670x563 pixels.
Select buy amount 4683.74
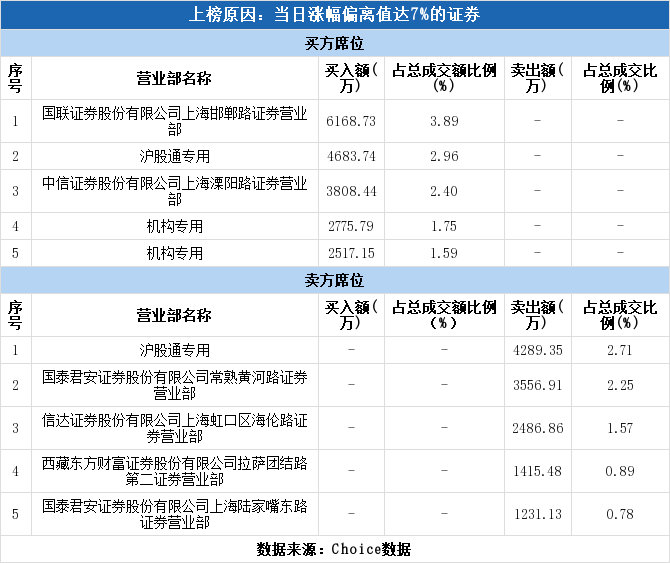coord(351,156)
